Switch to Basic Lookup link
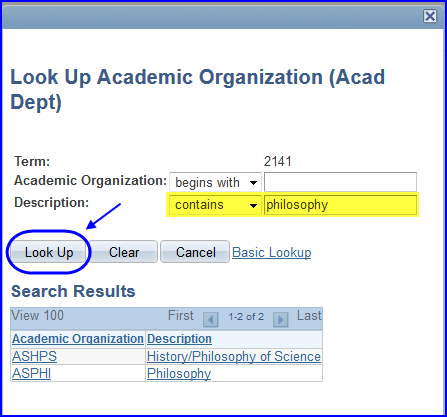Image resolution: width=447 pixels, height=417 pixels. click(272, 252)
